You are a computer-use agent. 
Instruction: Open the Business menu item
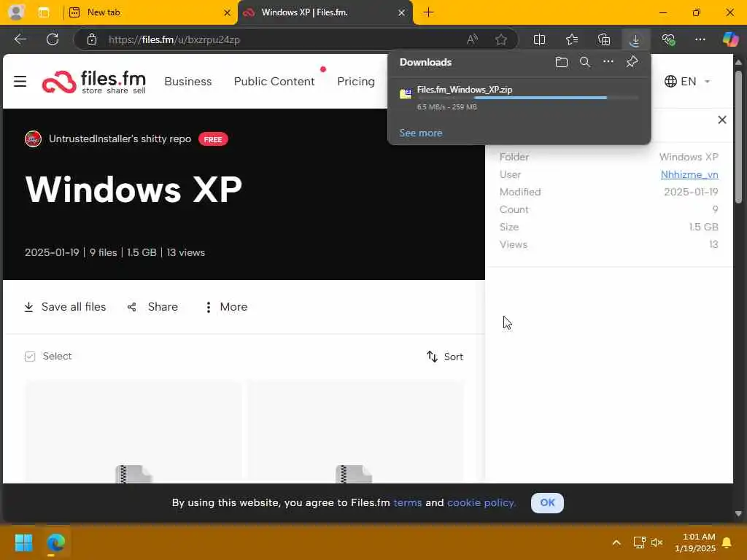pyautogui.click(x=187, y=82)
